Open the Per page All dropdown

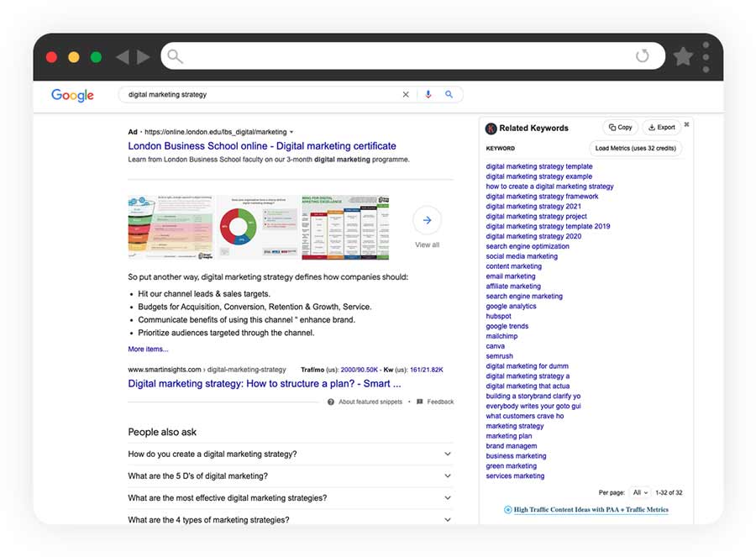(x=642, y=492)
